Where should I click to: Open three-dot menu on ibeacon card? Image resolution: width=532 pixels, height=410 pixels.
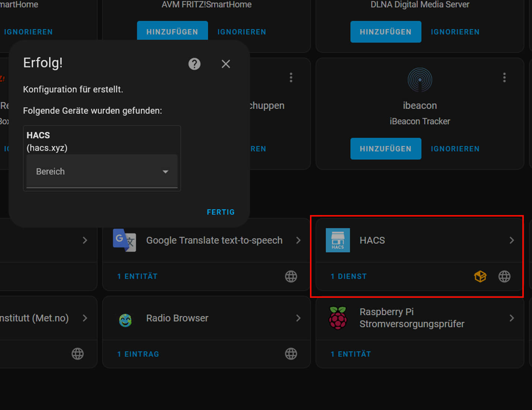click(504, 78)
